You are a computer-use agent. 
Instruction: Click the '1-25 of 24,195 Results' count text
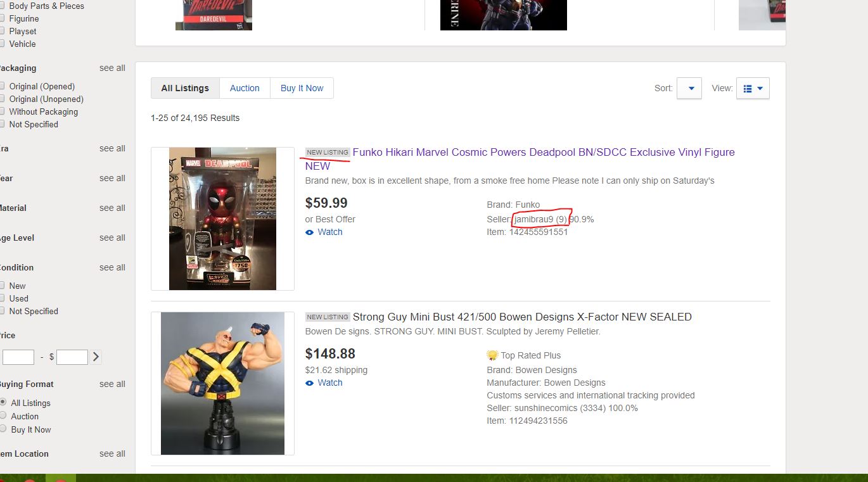tap(195, 118)
